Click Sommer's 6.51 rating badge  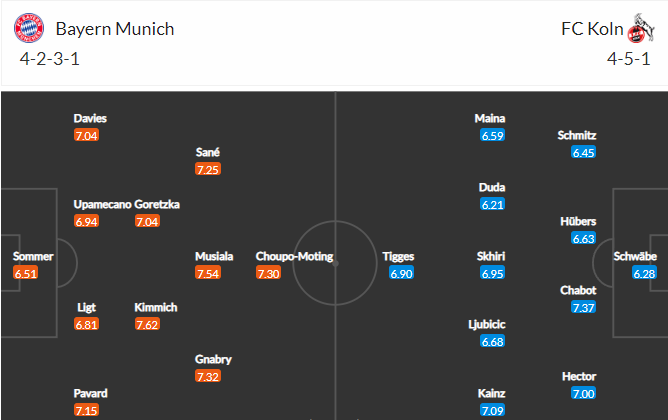[x=26, y=273]
